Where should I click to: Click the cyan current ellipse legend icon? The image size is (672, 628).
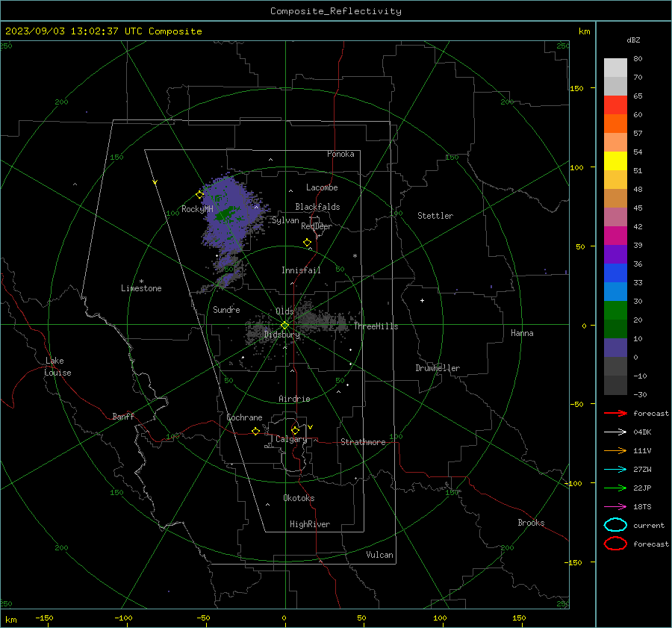[x=615, y=525]
